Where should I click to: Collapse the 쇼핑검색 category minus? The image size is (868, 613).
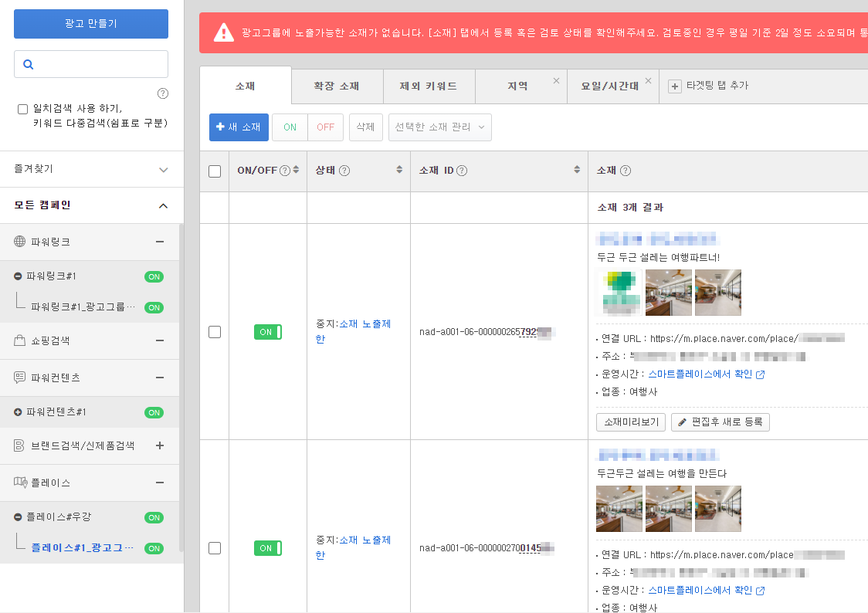tap(160, 340)
